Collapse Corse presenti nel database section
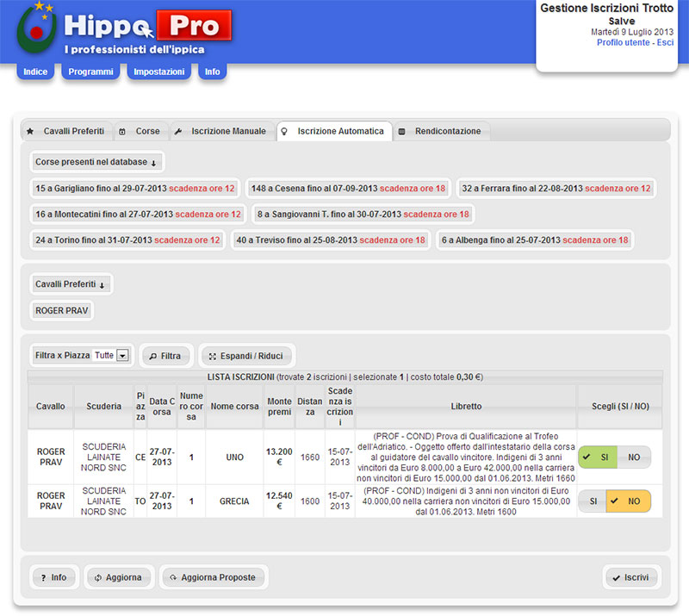 (96, 162)
